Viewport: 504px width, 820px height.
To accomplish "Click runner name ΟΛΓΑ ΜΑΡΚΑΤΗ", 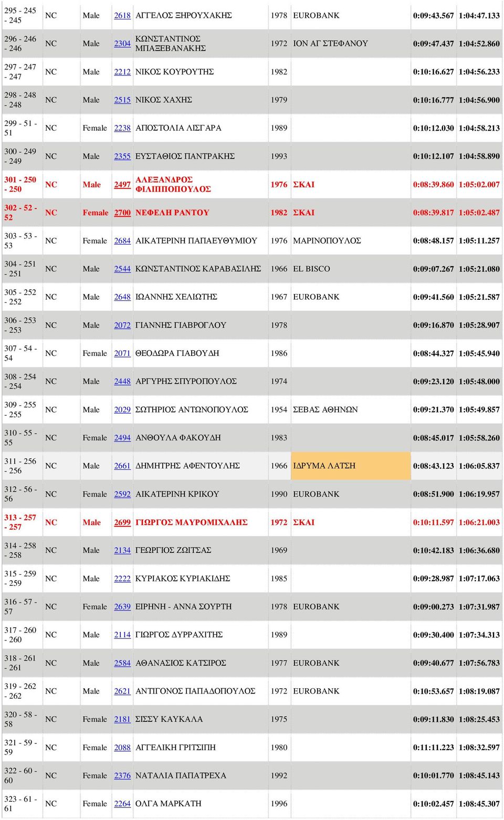I will tap(169, 804).
